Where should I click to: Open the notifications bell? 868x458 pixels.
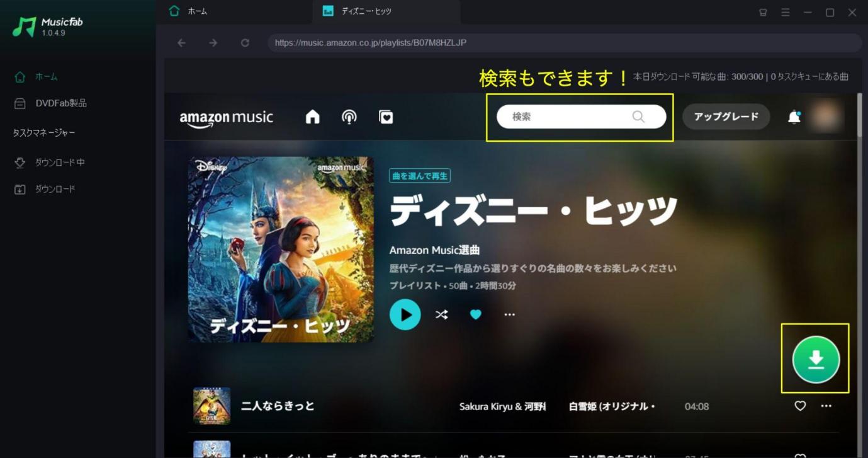click(794, 117)
